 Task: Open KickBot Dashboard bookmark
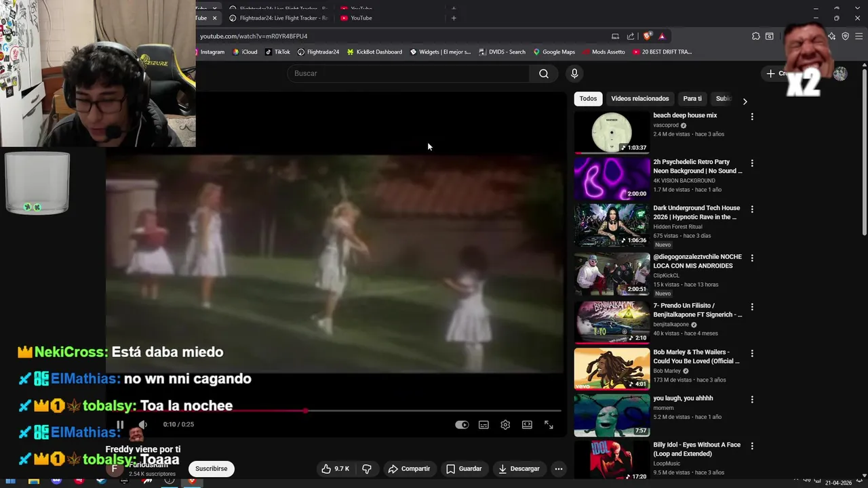coord(374,52)
